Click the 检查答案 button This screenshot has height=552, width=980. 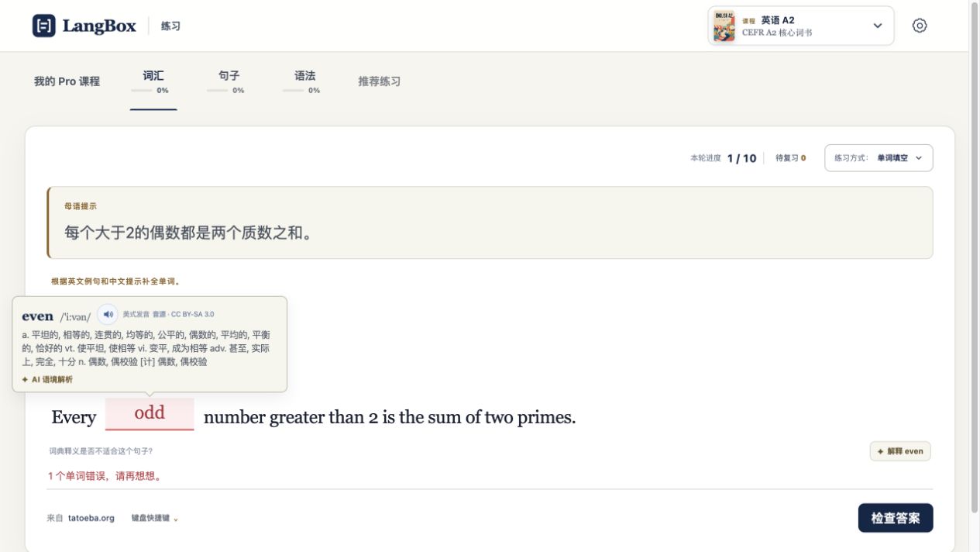click(896, 518)
